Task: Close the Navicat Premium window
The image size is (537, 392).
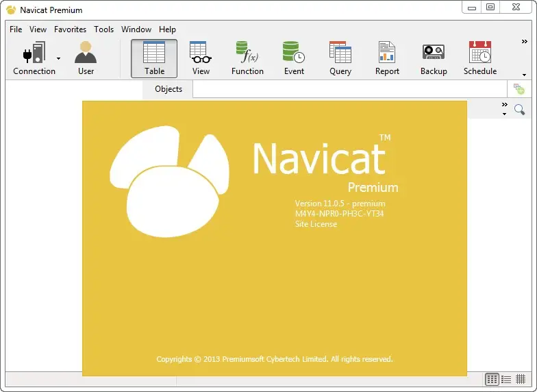Action: [x=516, y=7]
